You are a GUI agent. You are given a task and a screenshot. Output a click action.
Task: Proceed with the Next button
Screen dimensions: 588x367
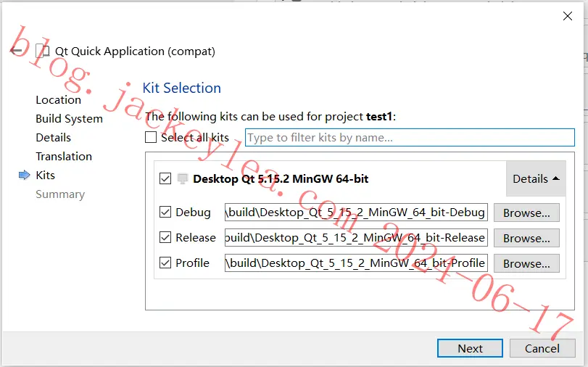(470, 348)
